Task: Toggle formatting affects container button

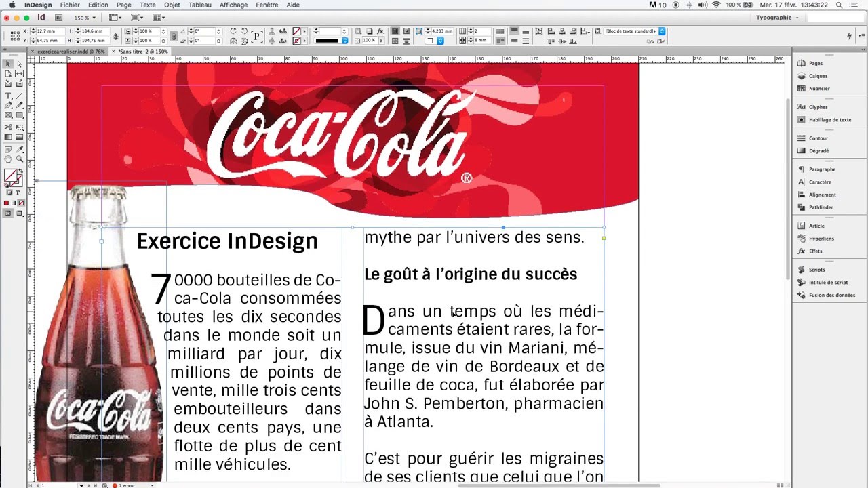Action: (9, 192)
